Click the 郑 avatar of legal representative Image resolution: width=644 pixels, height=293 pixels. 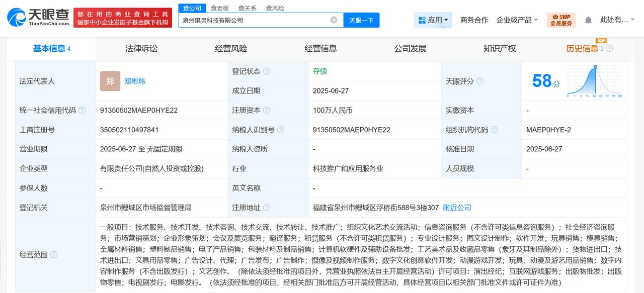coord(110,81)
